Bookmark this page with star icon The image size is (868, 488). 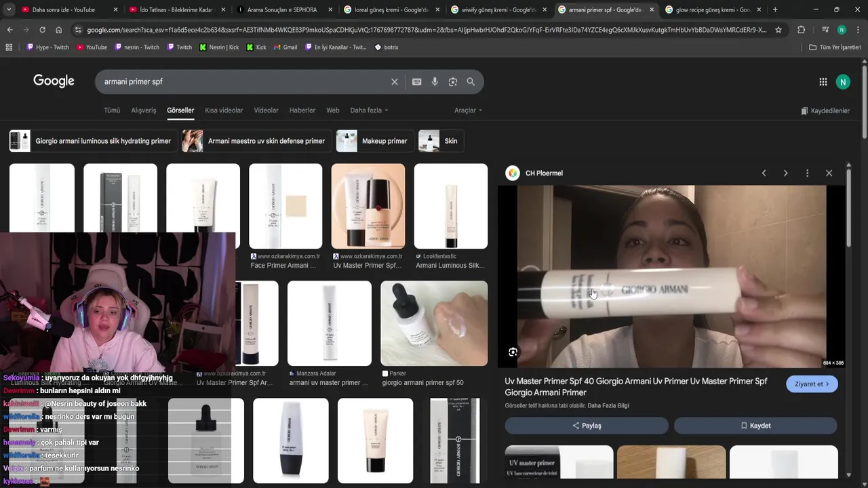tap(778, 30)
